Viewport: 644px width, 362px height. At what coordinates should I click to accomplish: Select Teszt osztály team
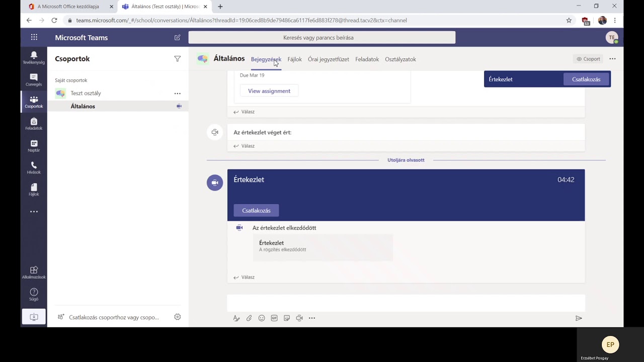(118, 93)
